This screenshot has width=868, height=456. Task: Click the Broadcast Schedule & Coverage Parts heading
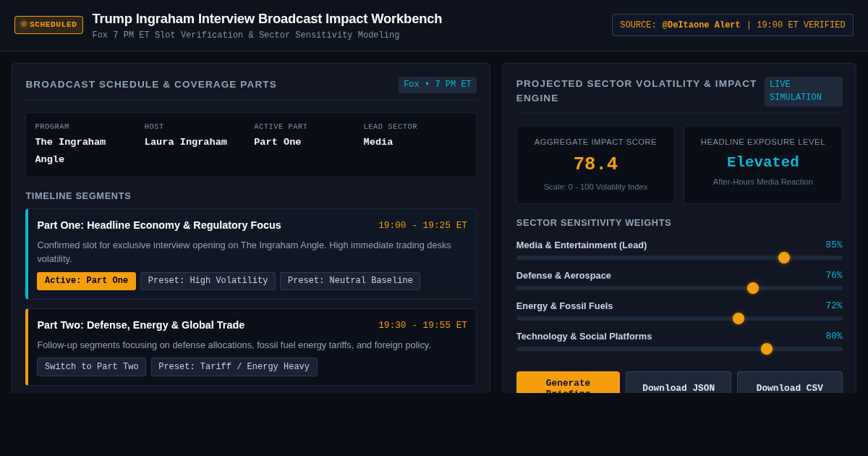[x=151, y=84]
